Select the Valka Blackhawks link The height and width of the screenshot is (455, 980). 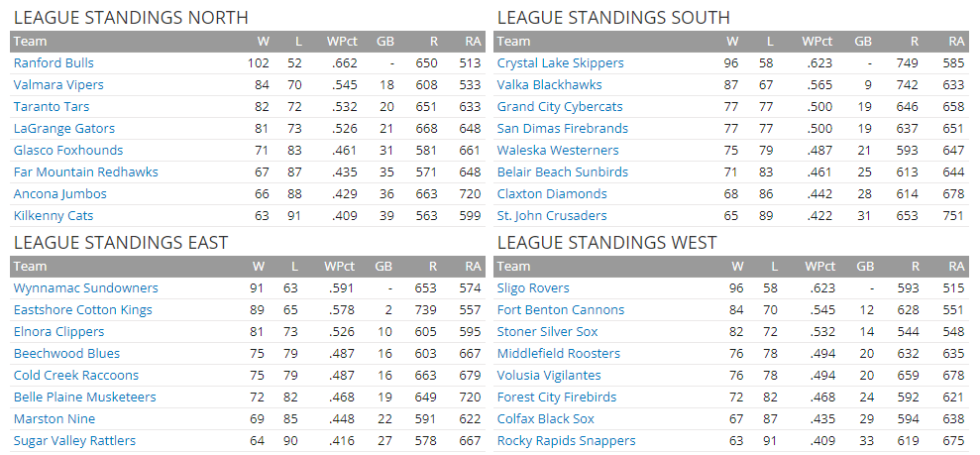click(549, 85)
